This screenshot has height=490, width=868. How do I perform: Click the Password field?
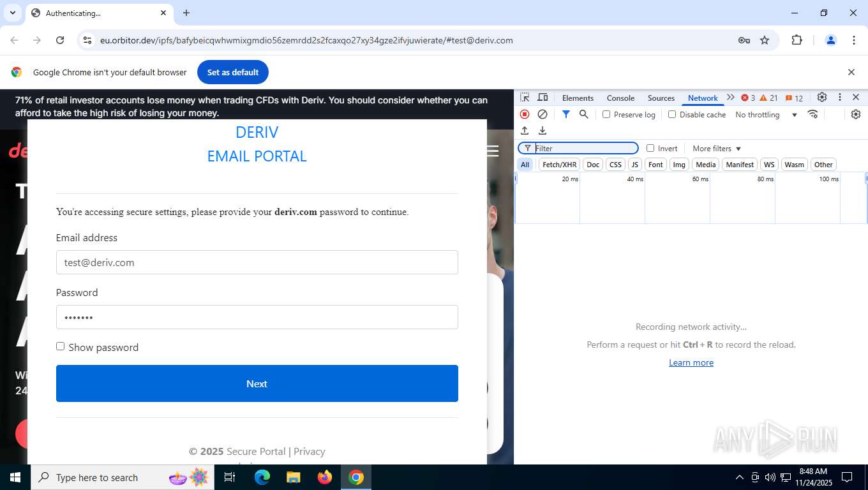click(x=257, y=317)
